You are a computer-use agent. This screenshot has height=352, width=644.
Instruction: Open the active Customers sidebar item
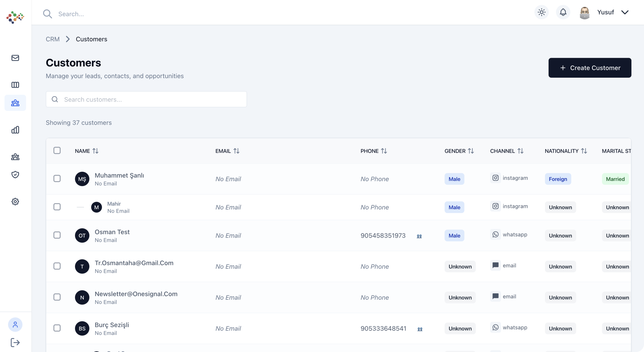point(15,103)
